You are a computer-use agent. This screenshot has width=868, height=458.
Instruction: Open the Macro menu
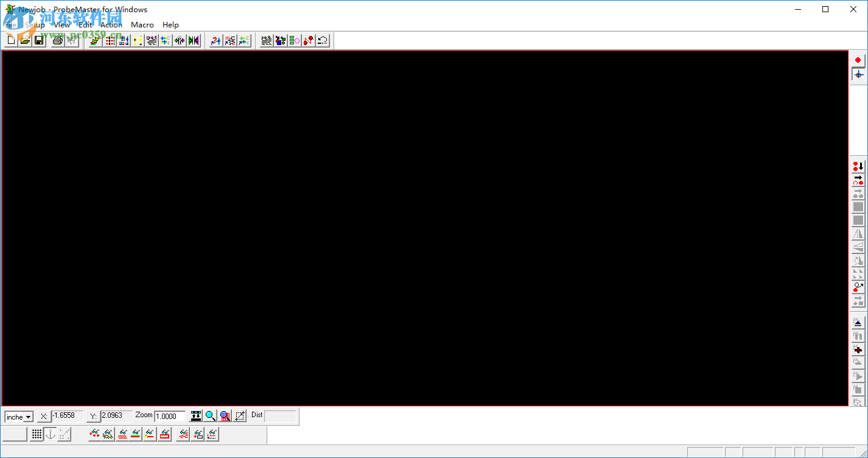[142, 25]
